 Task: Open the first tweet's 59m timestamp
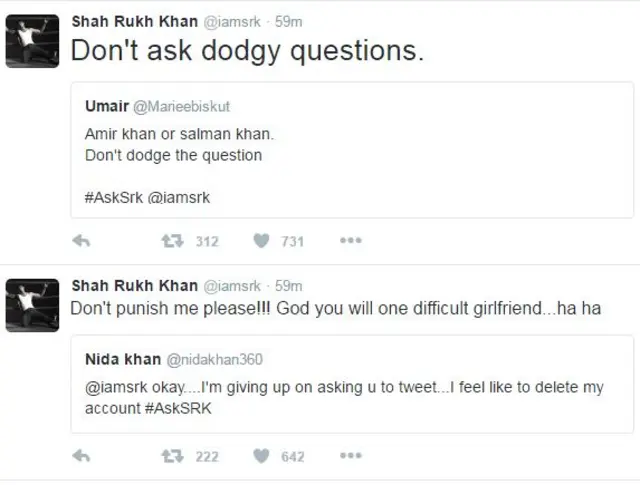point(288,21)
